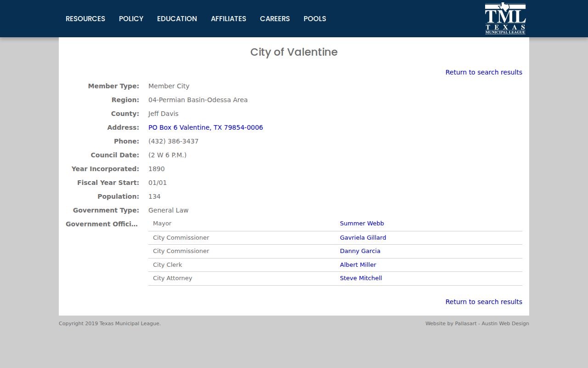Open City Clerk Albert Miller's link
Viewport: 588px width, 368px height.
pyautogui.click(x=358, y=265)
